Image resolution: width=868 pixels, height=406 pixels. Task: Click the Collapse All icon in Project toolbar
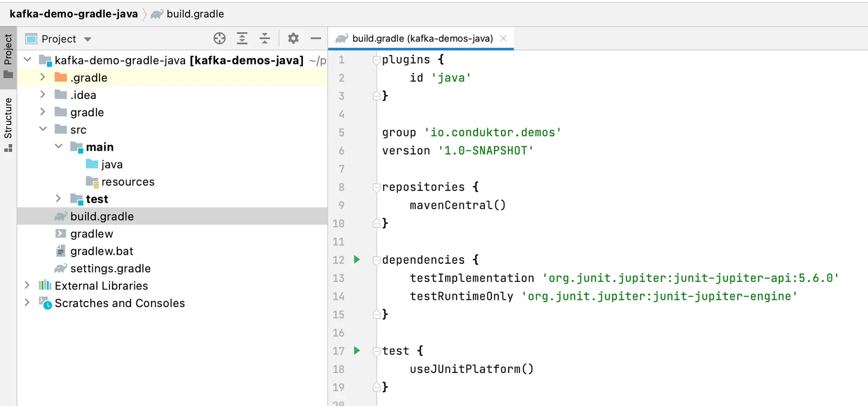point(265,38)
